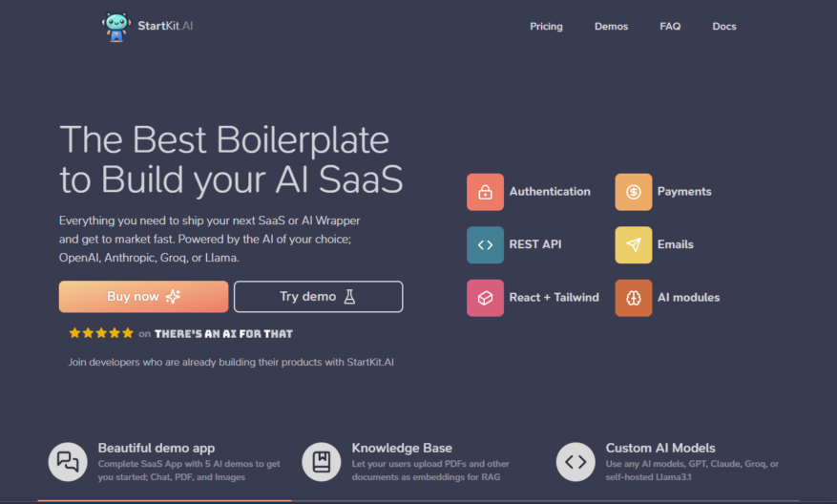Click the five-star rating stars
The width and height of the screenshot is (837, 504).
(x=101, y=333)
